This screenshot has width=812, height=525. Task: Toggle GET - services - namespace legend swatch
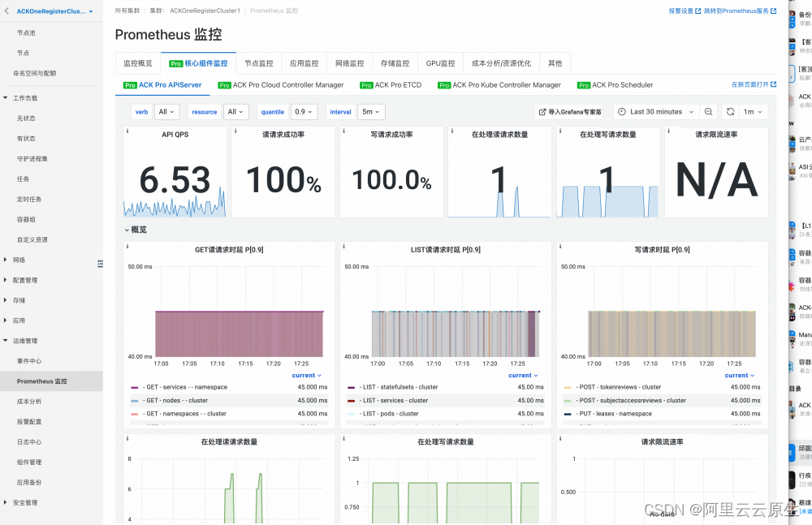point(135,387)
